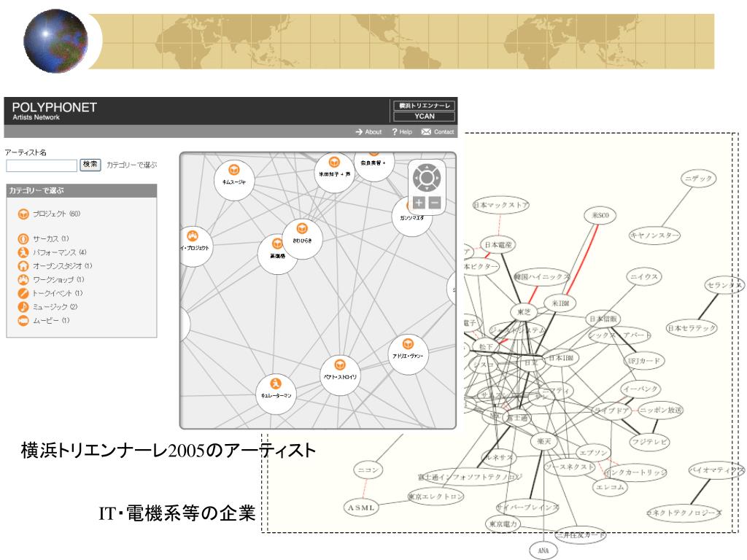747x560 pixels.
Task: Click the POLYPHONET Artists Network title
Action: 54,111
